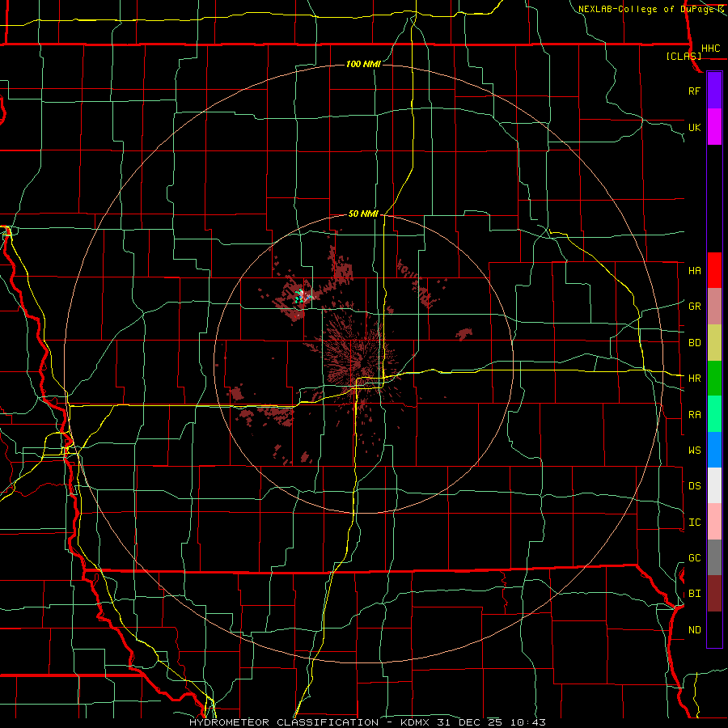Click the HYDROMETEOR CLASSIFICATION caption text
The height and width of the screenshot is (728, 728).
[284, 722]
